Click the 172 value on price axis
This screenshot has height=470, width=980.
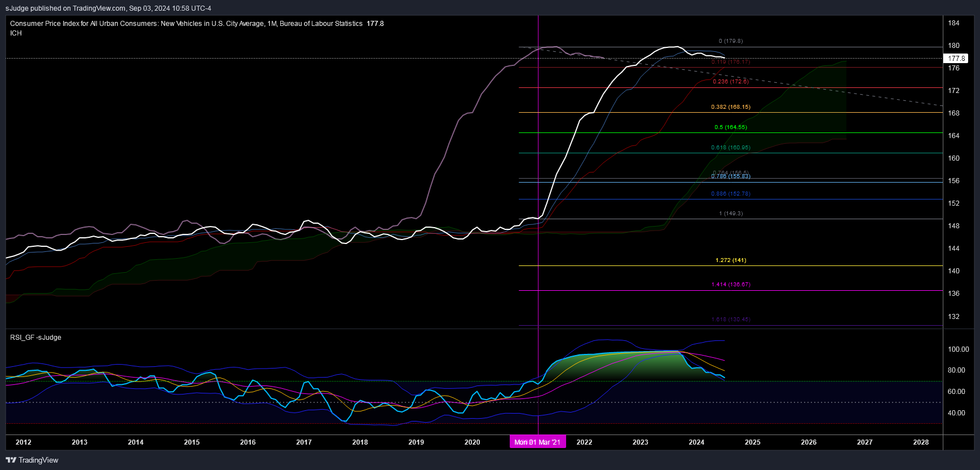tap(953, 91)
